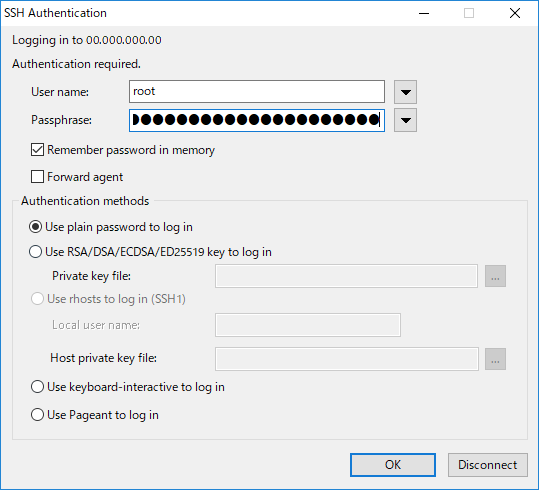539x490 pixels.
Task: Click inside the Passphrase field
Action: click(257, 120)
